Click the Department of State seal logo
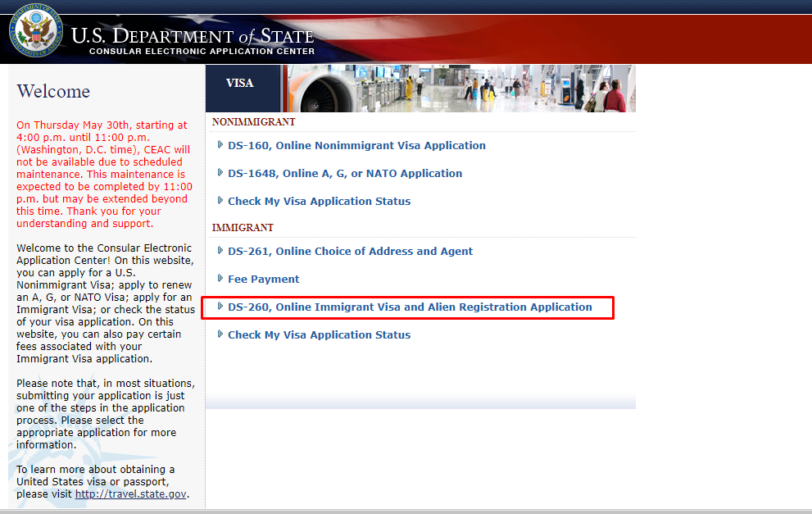Image resolution: width=812 pixels, height=514 pixels. coord(36,31)
